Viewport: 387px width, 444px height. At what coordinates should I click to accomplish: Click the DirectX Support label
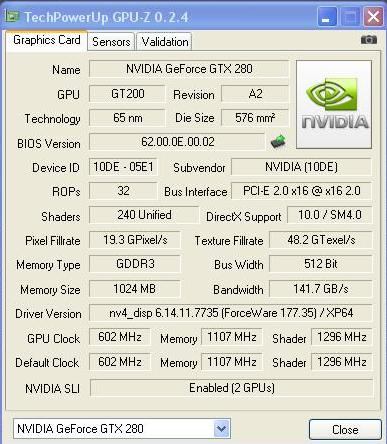click(x=244, y=217)
